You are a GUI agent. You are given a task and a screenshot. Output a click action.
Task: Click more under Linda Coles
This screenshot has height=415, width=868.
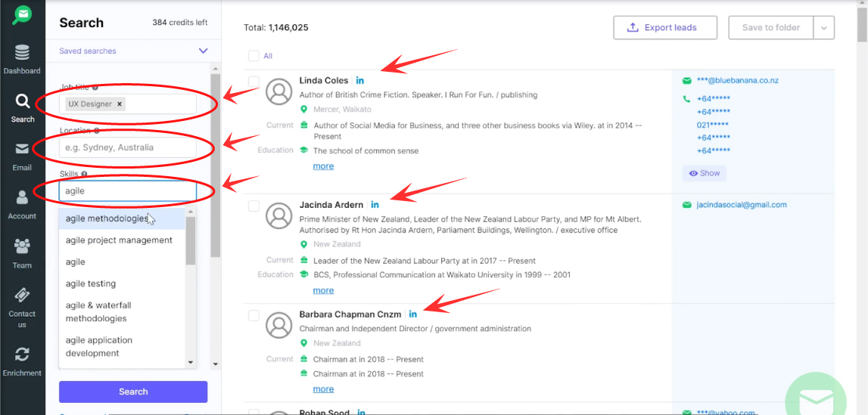coord(323,166)
